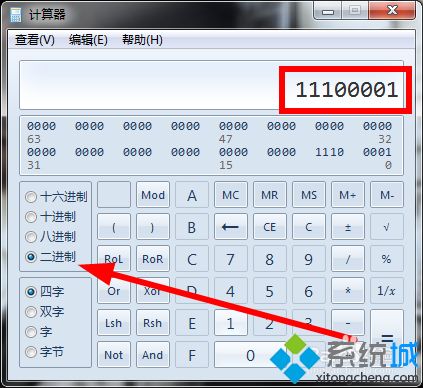Click the 1110 bit group
Screen dimensions: 423x388
(x=329, y=152)
